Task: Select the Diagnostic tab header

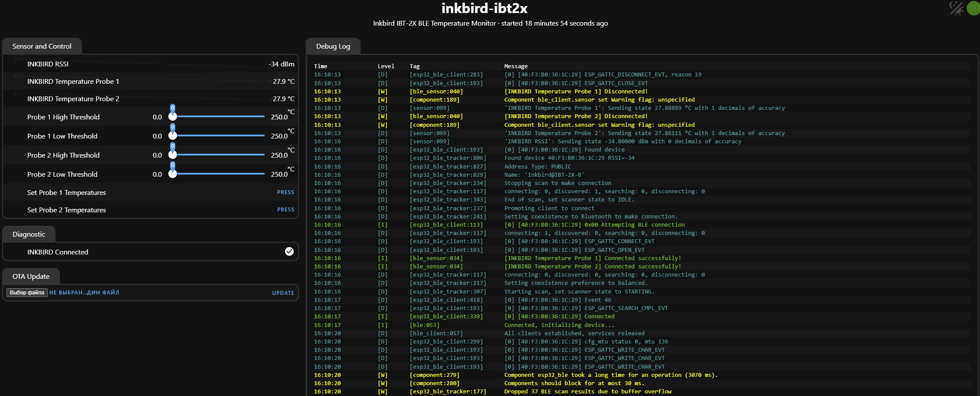Action: click(x=29, y=234)
